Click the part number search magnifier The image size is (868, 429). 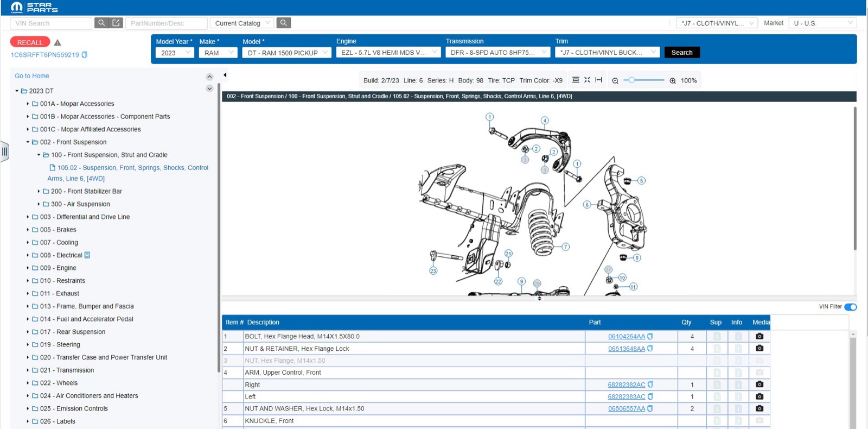pyautogui.click(x=283, y=23)
